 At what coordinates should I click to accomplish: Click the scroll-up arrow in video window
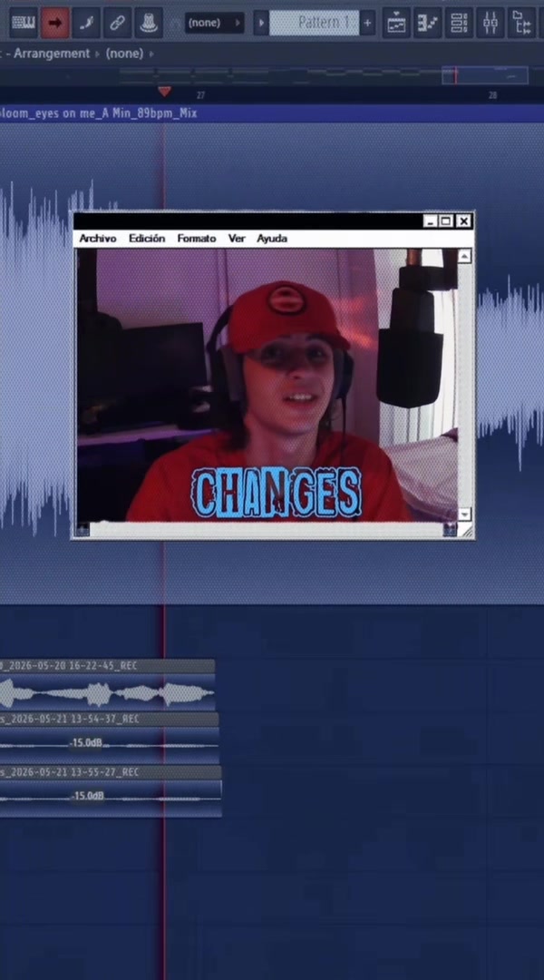point(465,256)
